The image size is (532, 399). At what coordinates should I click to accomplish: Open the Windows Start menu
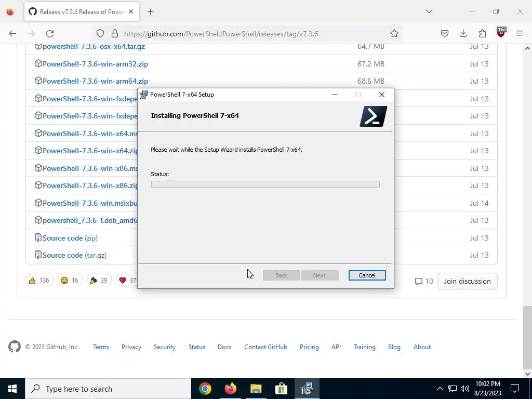coord(12,389)
